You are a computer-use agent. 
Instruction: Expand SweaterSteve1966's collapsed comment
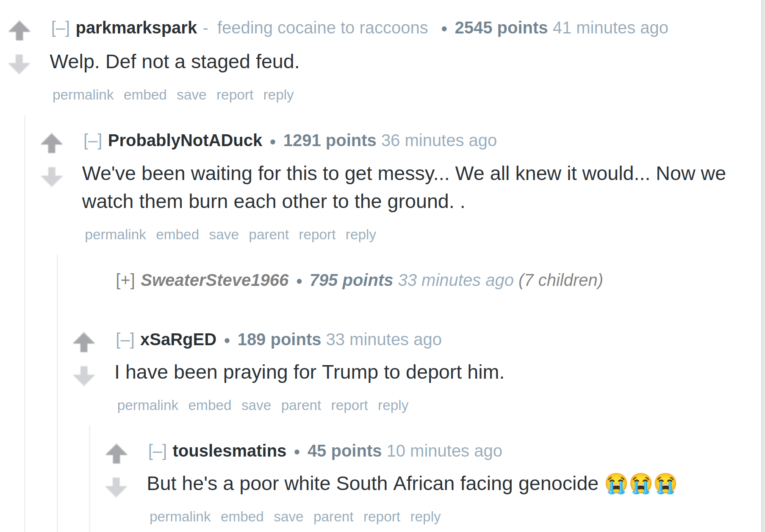pyautogui.click(x=125, y=280)
